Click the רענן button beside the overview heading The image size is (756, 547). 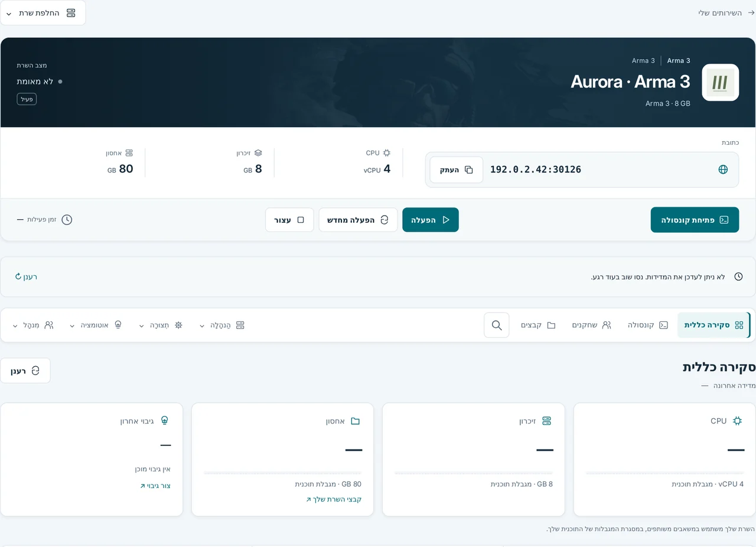25,370
